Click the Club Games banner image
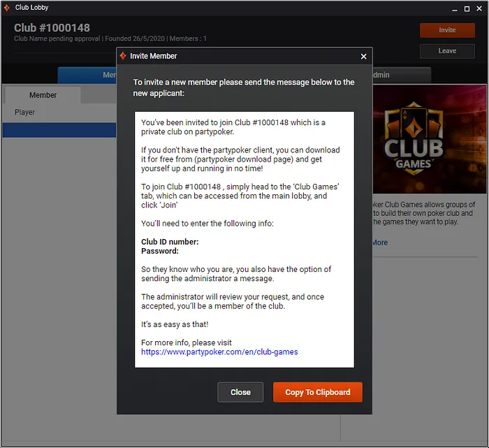 coord(429,139)
